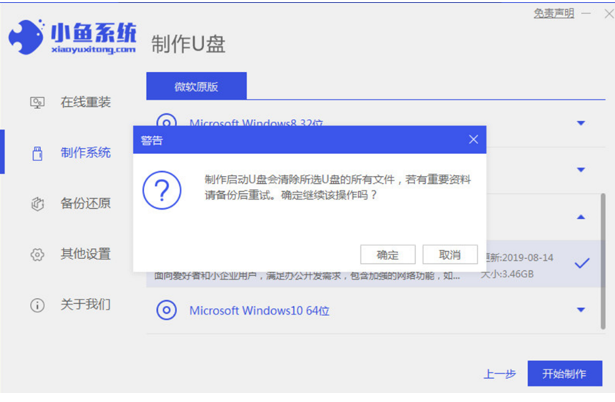Close the 警告 dialog with the X
The height and width of the screenshot is (402, 615).
click(x=473, y=140)
